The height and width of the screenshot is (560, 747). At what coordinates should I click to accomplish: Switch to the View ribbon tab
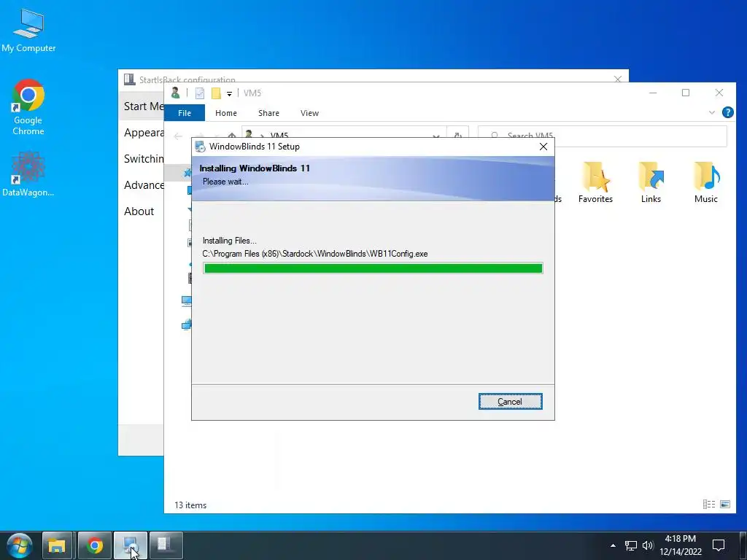click(309, 113)
